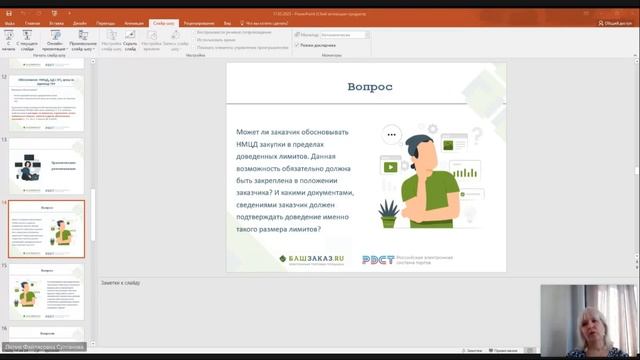This screenshot has height=360, width=640.
Task: Switch to 'Анимация' ribbon tab
Action: click(134, 23)
